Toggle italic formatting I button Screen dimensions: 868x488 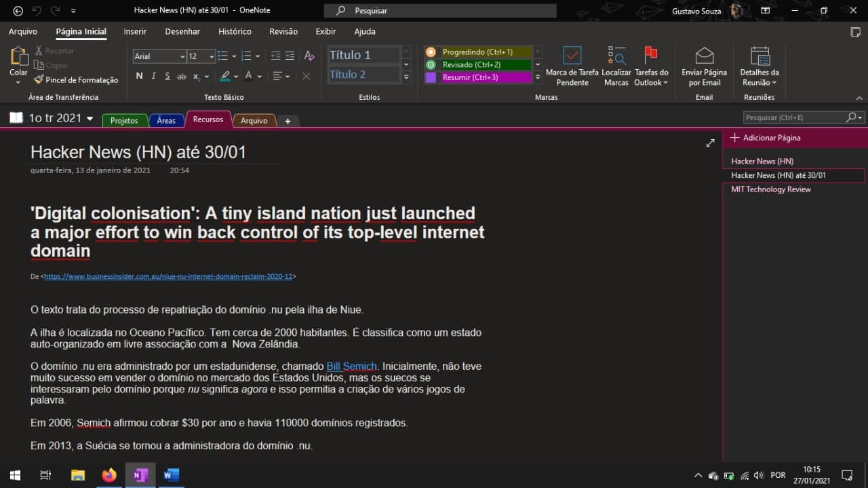pyautogui.click(x=154, y=76)
